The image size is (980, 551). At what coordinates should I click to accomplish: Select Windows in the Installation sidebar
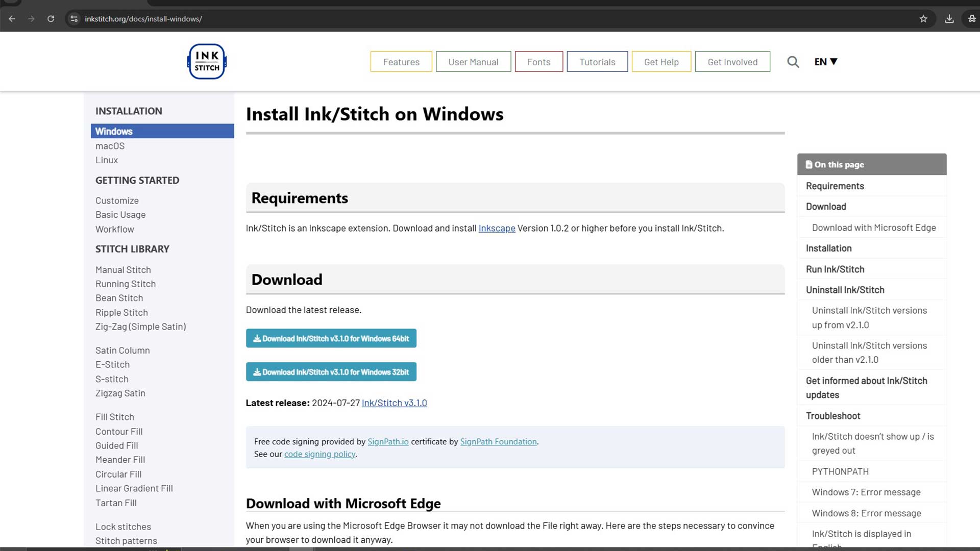pos(162,131)
